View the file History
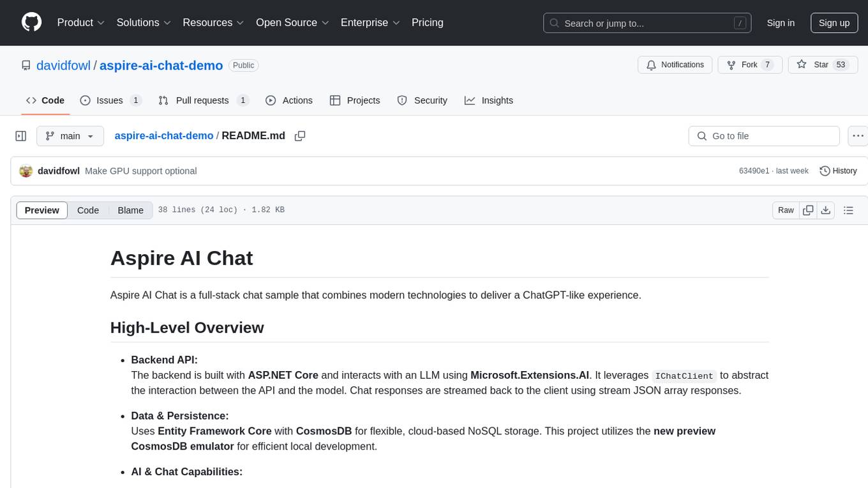Viewport: 868px width, 488px height. 838,171
